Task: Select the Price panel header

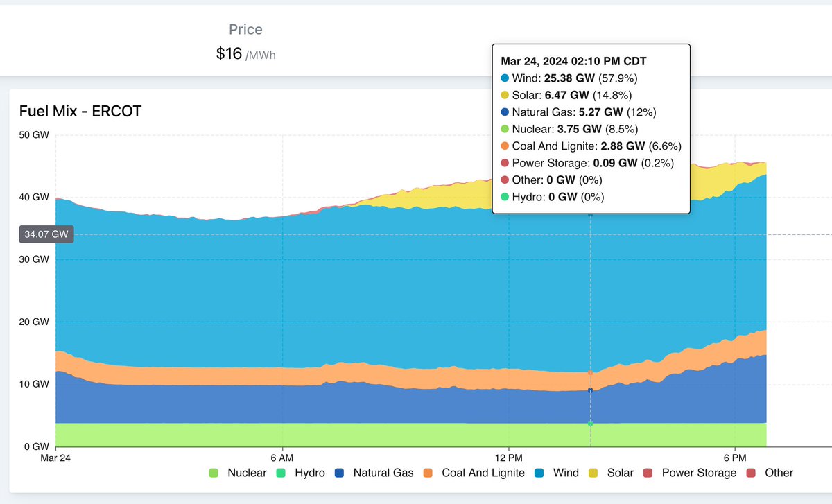Action: [244, 29]
